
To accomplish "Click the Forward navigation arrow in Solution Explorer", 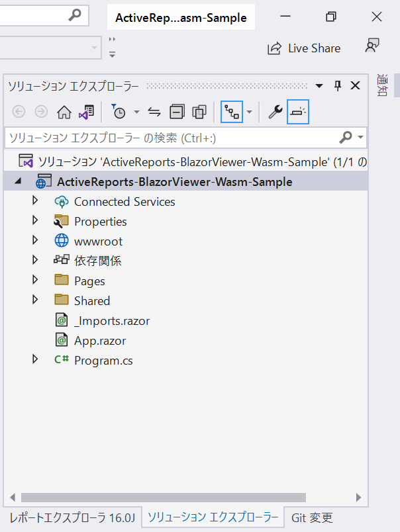I will [41, 112].
